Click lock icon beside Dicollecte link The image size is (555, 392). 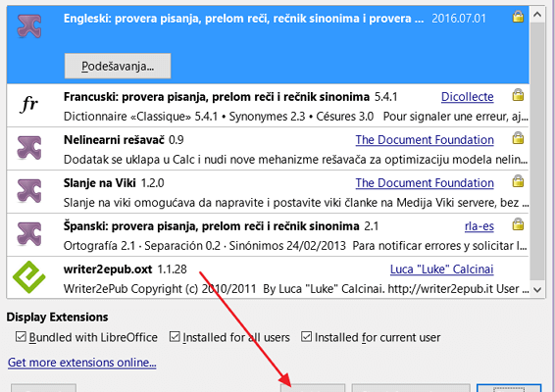click(x=518, y=95)
